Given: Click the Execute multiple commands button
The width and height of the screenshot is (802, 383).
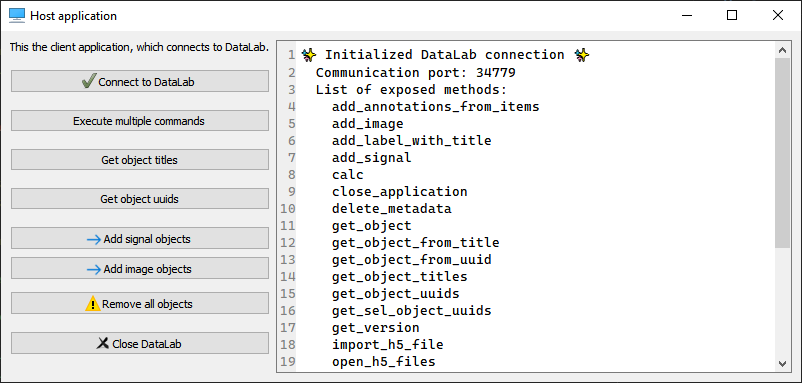Looking at the screenshot, I should 140,121.
